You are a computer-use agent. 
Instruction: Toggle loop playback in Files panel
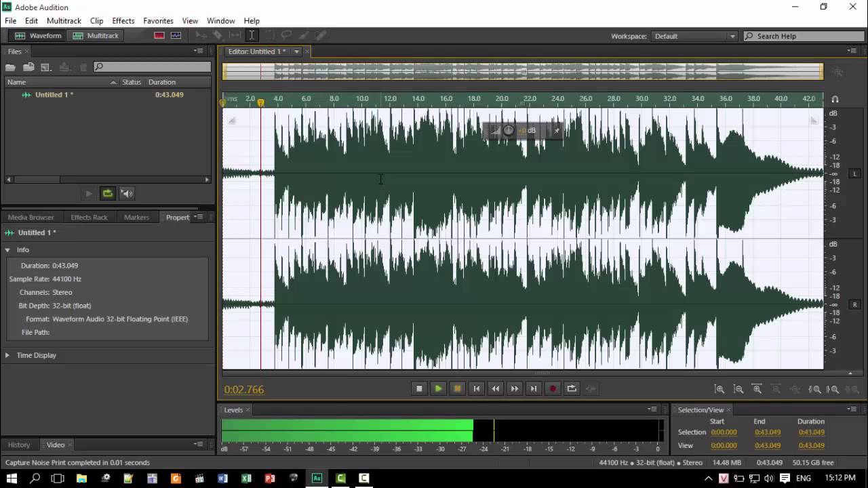tap(108, 194)
